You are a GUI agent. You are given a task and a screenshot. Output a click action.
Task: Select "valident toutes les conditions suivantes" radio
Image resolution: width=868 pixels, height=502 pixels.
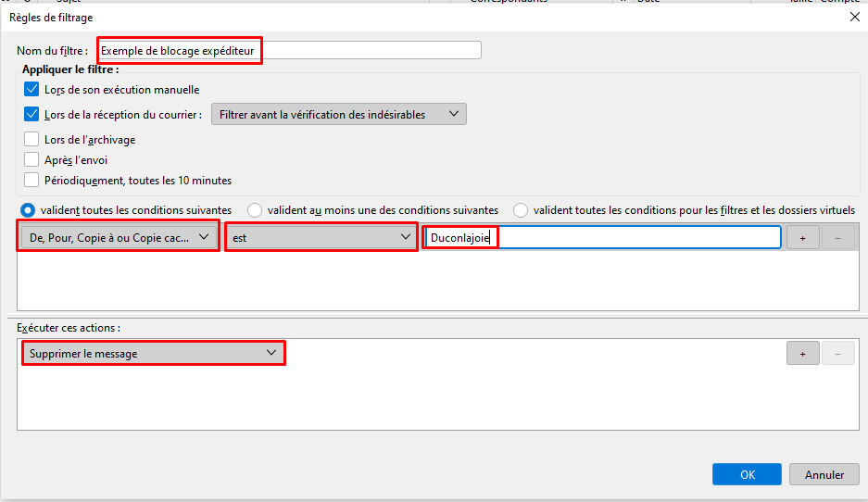[x=28, y=210]
